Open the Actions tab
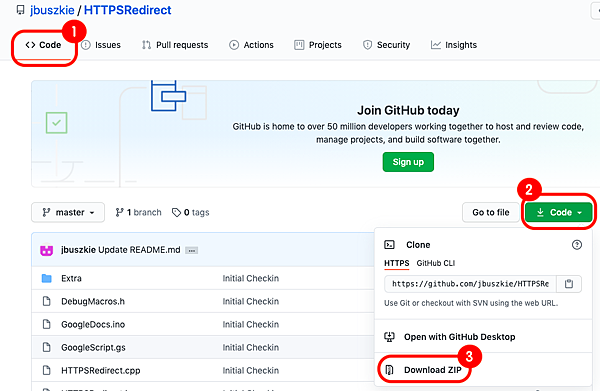Viewport: 600px width, 391px height. [x=251, y=45]
